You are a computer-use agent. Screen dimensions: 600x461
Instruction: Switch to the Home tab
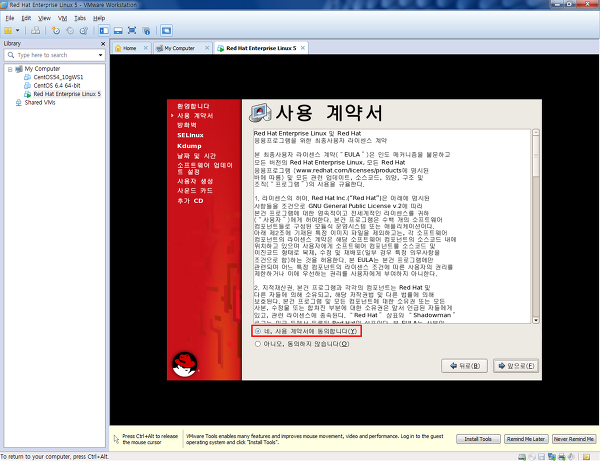click(129, 48)
